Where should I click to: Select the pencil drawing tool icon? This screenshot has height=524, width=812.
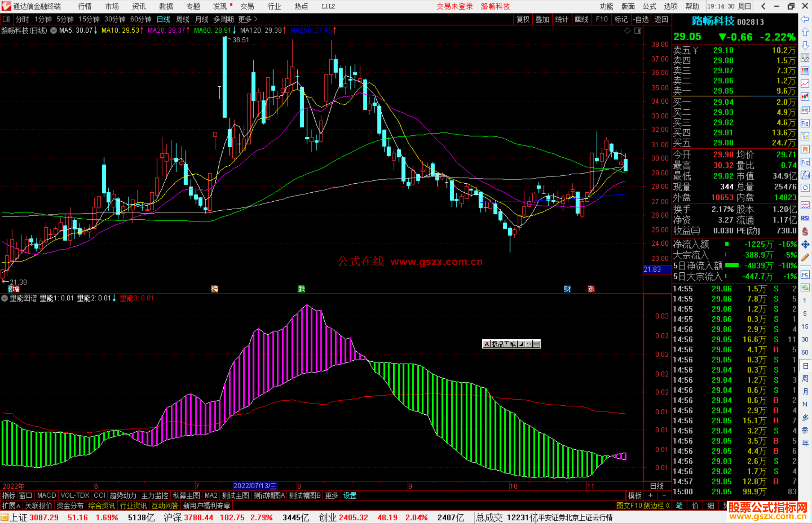tap(805, 257)
